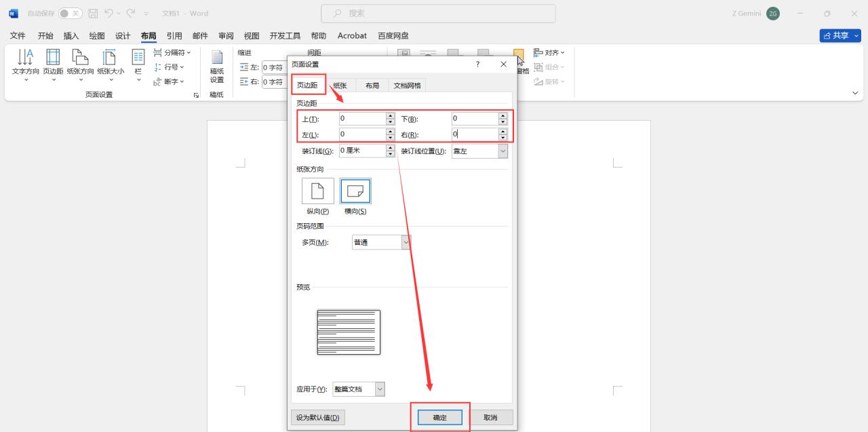Open the 栏 columns ribbon button
Image resolution: width=868 pixels, height=432 pixels.
[x=138, y=65]
